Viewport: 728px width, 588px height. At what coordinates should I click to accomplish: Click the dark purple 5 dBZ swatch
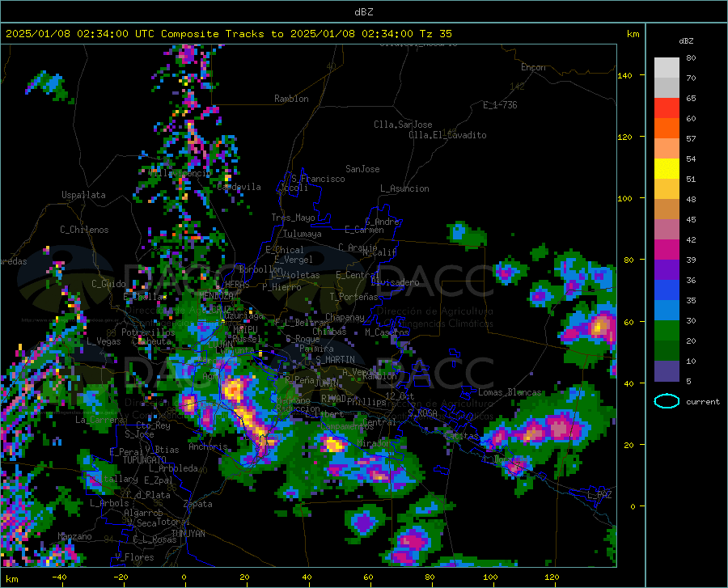pyautogui.click(x=667, y=371)
